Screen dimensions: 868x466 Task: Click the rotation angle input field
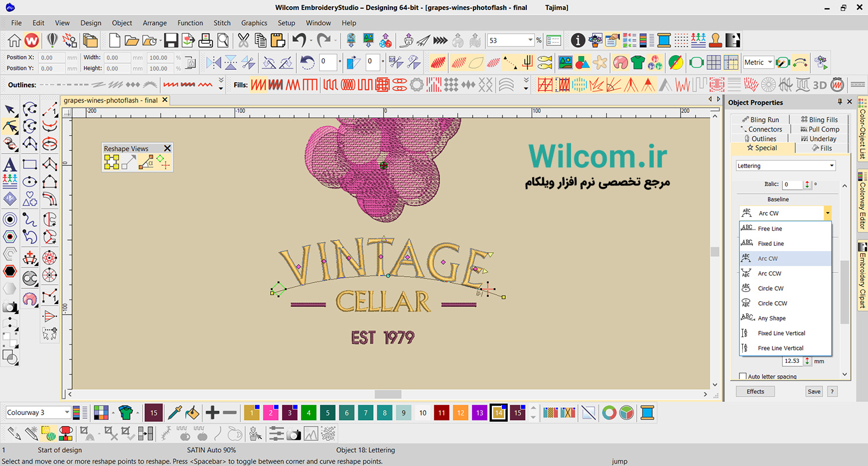click(x=327, y=62)
